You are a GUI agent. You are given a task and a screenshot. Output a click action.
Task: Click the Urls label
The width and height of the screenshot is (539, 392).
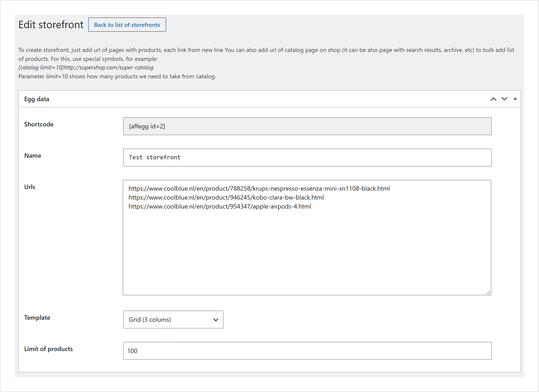click(30, 187)
